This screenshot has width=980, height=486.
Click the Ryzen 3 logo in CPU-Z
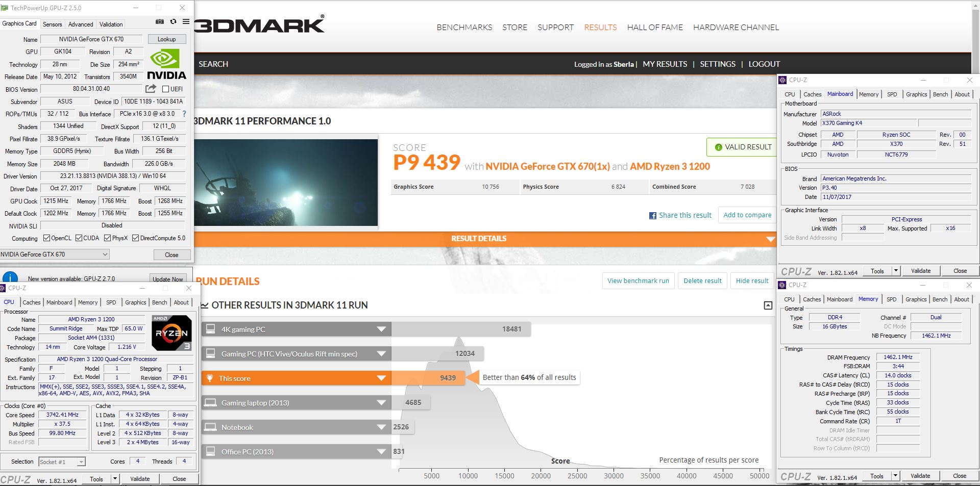[172, 332]
